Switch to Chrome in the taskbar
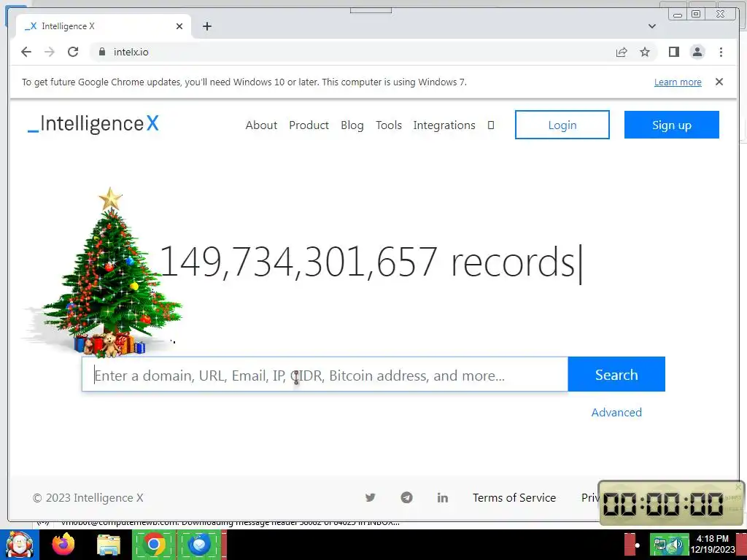This screenshot has height=560, width=747. point(154,544)
